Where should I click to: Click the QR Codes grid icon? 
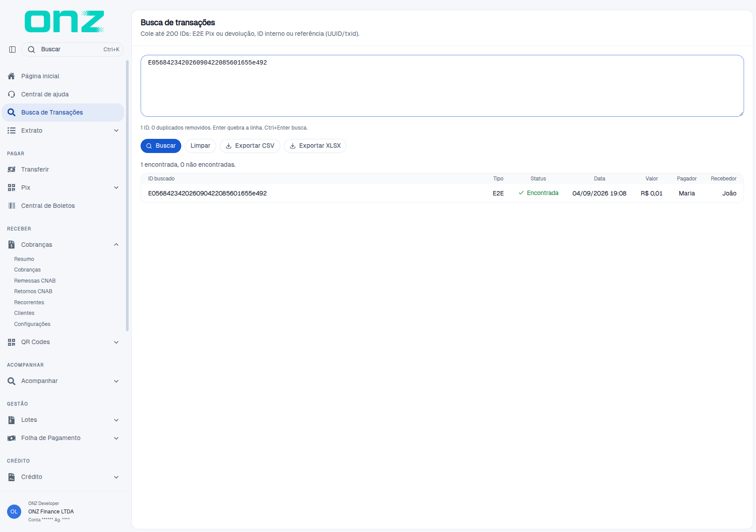[11, 342]
